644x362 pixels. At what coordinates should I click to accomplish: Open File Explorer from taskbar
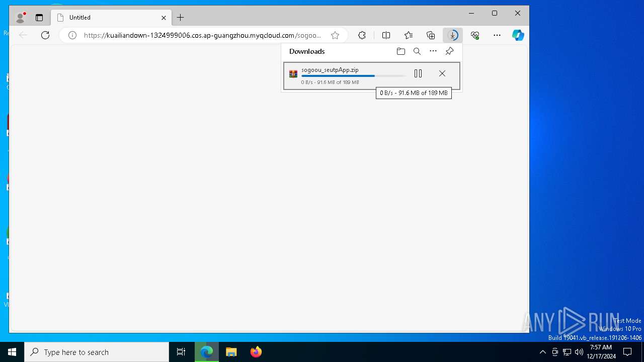[231, 352]
